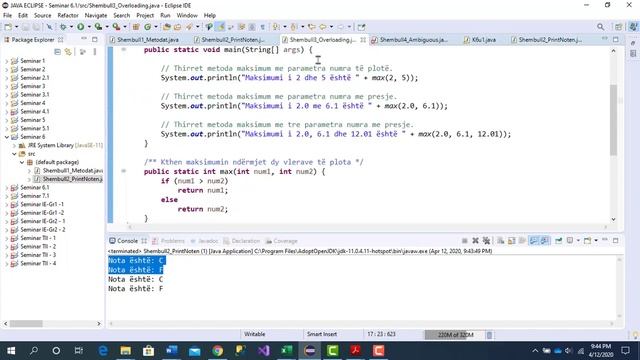The image size is (640, 360).
Task: Toggle Show Console When Standard Out Changes
Action: point(533,241)
